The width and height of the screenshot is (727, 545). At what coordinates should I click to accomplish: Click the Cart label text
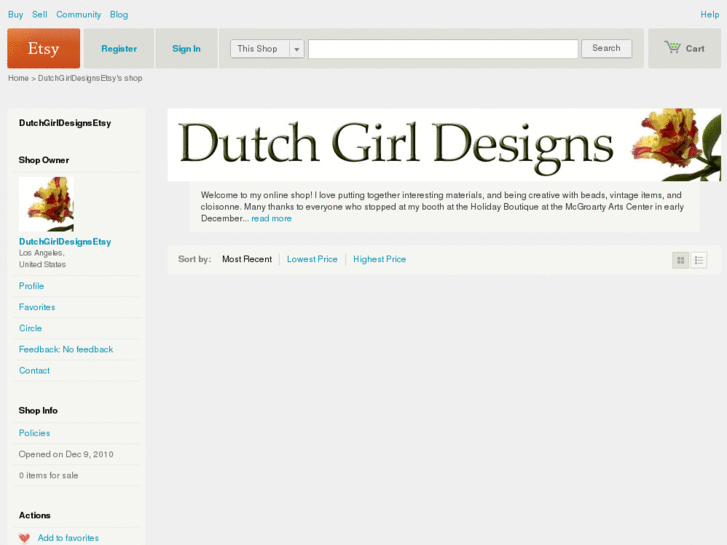695,49
